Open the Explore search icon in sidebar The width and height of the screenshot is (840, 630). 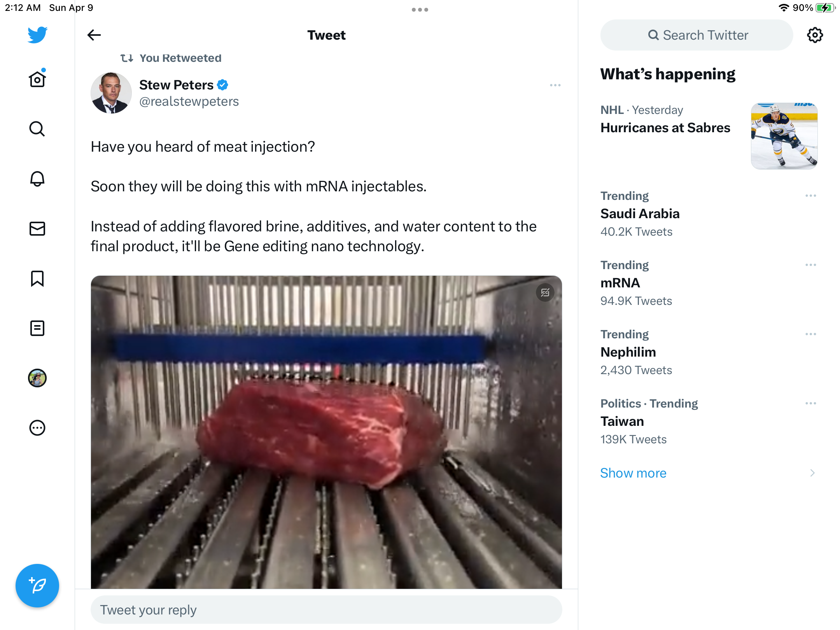[x=37, y=129]
